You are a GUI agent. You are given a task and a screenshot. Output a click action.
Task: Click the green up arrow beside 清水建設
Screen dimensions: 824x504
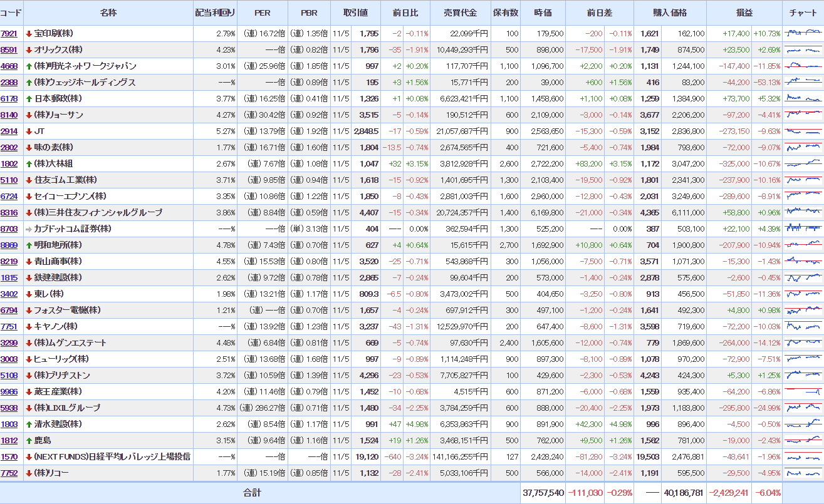point(29,424)
